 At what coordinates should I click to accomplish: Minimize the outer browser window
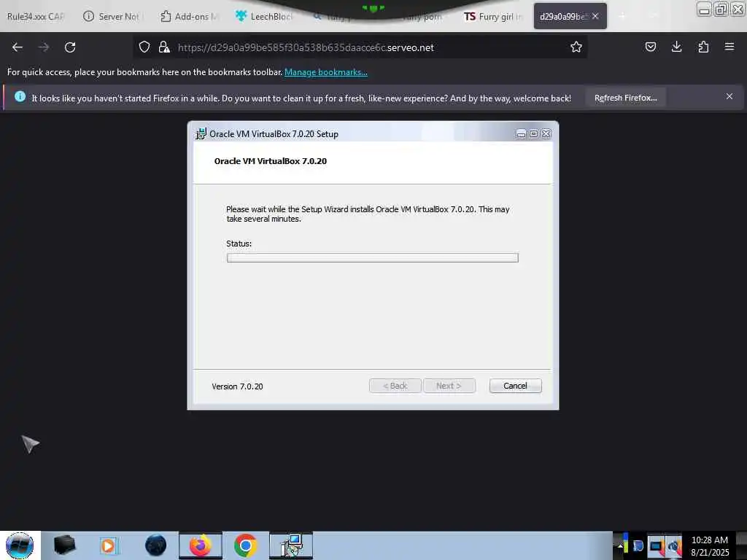[x=704, y=9]
